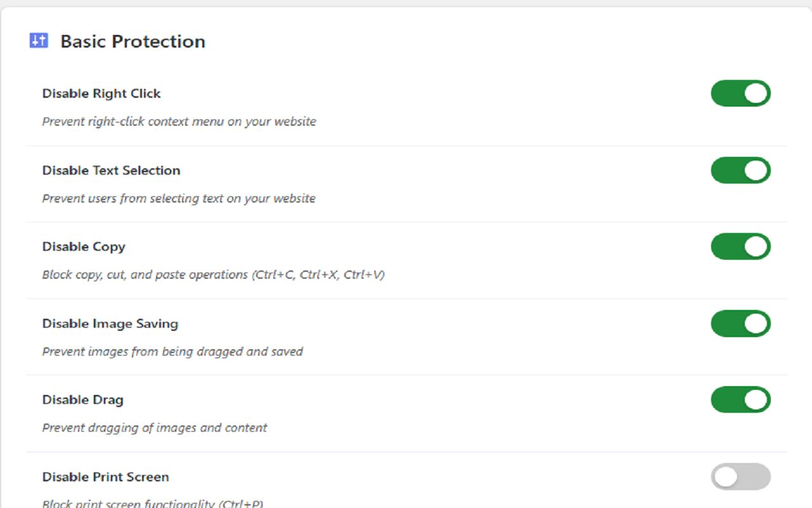This screenshot has height=508, width=812.
Task: Switch off the Disable Drag toggle
Action: pyautogui.click(x=740, y=400)
